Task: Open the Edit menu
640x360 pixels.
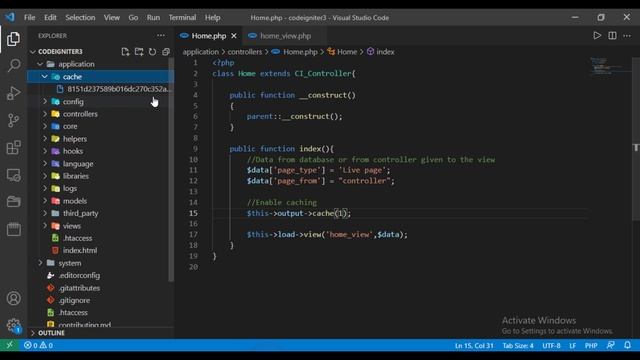Action: pyautogui.click(x=50, y=18)
